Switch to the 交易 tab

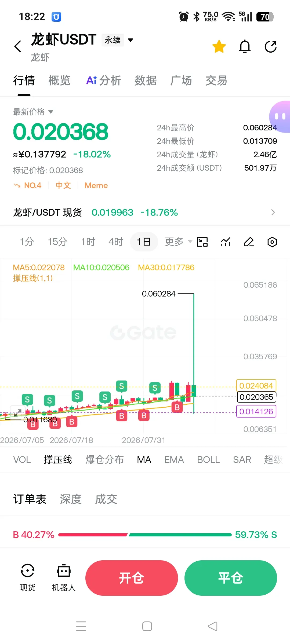(216, 80)
